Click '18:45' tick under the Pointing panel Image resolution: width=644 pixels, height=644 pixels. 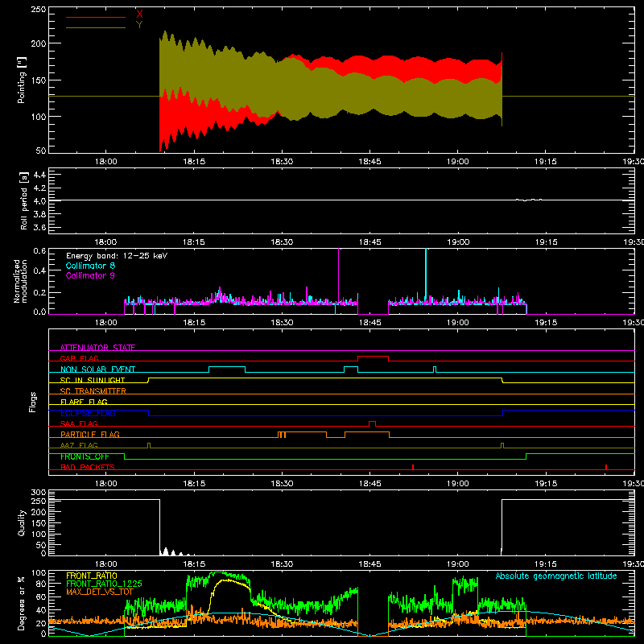click(x=369, y=162)
